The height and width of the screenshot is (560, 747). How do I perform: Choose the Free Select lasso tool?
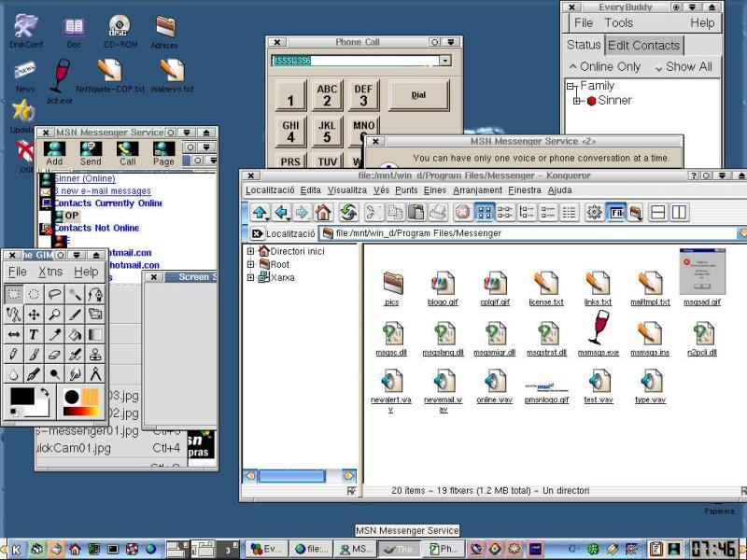pos(54,294)
